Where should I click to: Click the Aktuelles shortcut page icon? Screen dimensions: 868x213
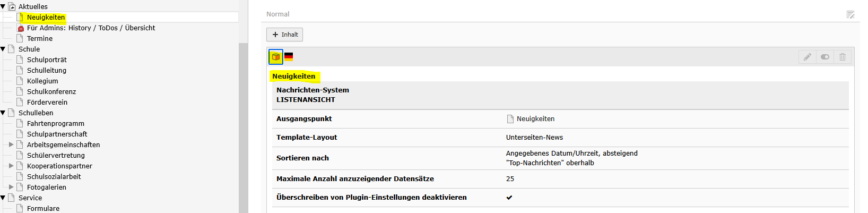pos(12,7)
